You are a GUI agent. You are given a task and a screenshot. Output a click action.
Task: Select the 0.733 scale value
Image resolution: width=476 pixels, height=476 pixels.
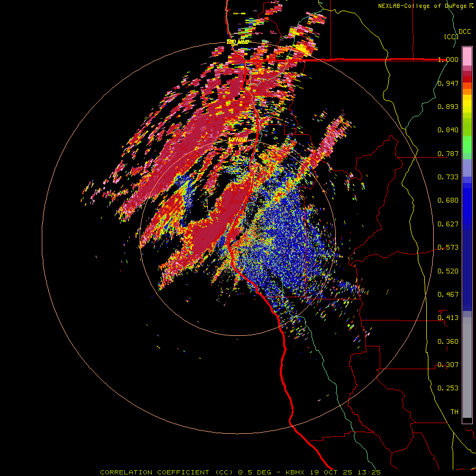[x=448, y=177]
